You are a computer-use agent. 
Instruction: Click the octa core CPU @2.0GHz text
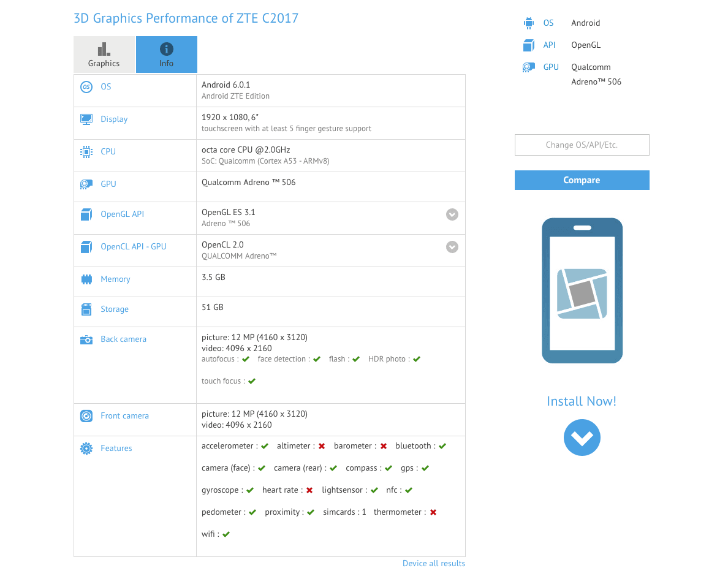pyautogui.click(x=246, y=150)
